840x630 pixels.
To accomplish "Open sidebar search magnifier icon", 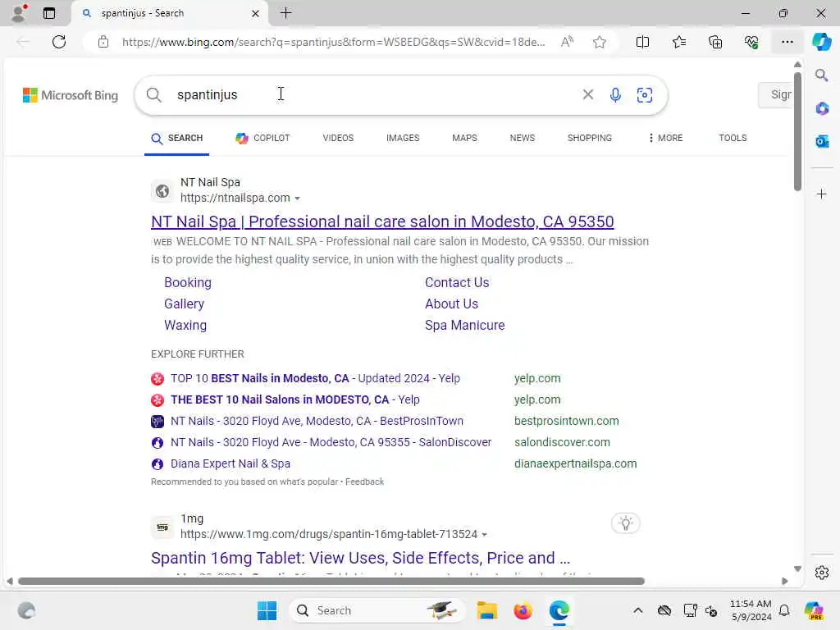I will 821,75.
